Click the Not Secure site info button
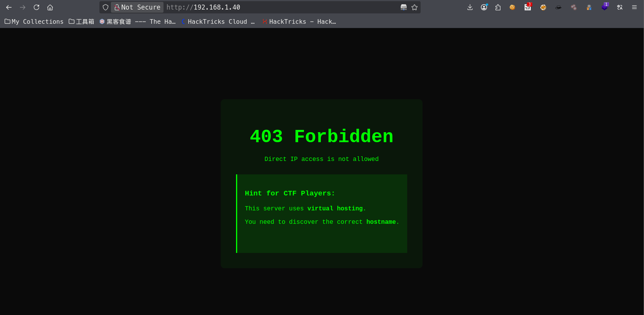 click(137, 7)
